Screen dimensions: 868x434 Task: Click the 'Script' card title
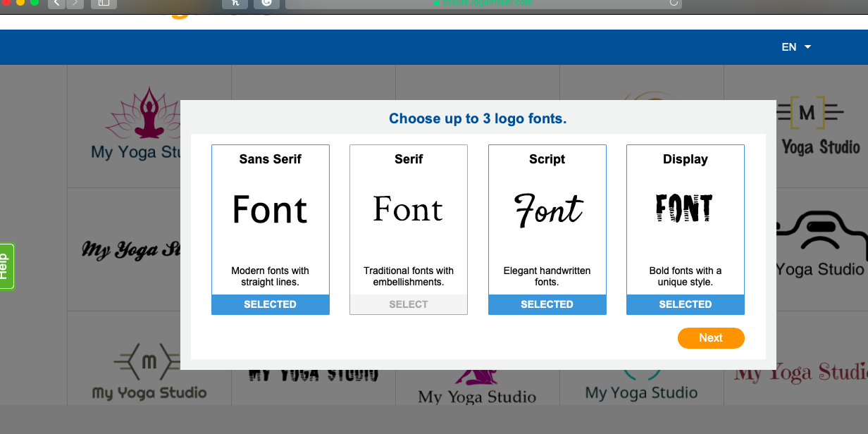point(547,159)
